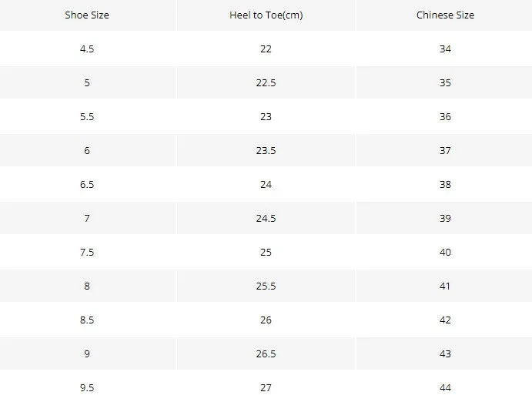Click Chinese size 42 cell

(444, 320)
